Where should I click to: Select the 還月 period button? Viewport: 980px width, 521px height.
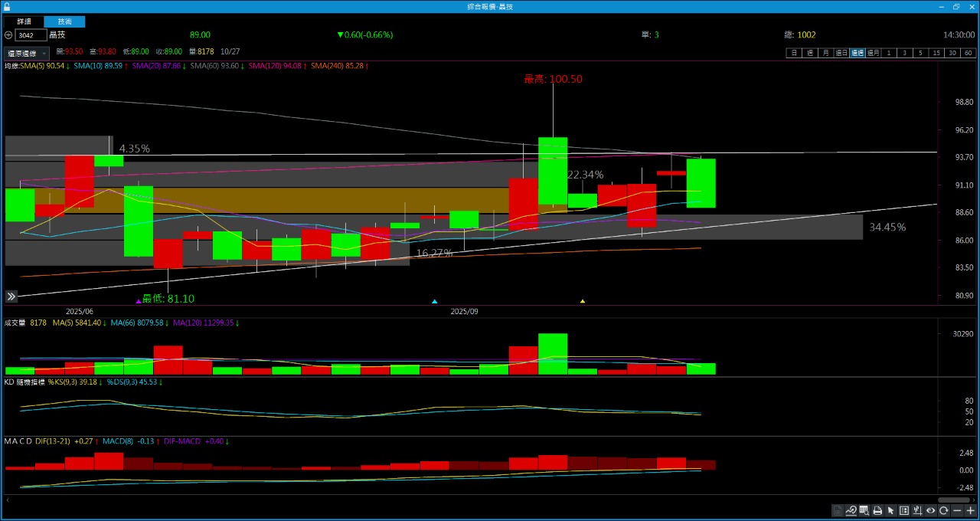point(873,53)
